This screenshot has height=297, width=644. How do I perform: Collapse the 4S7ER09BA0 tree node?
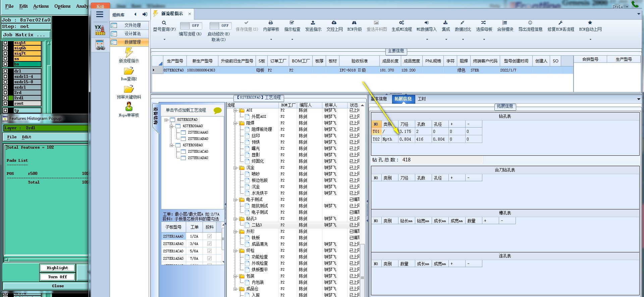(171, 145)
